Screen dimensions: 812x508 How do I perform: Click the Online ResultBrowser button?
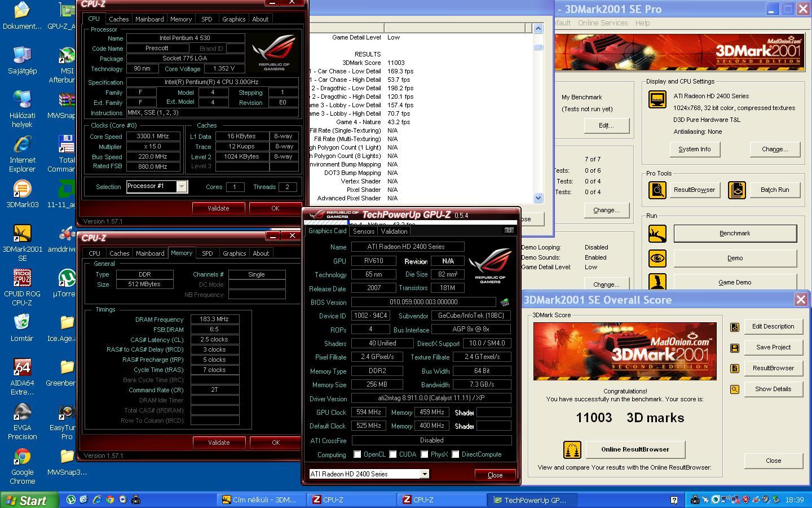click(x=635, y=450)
